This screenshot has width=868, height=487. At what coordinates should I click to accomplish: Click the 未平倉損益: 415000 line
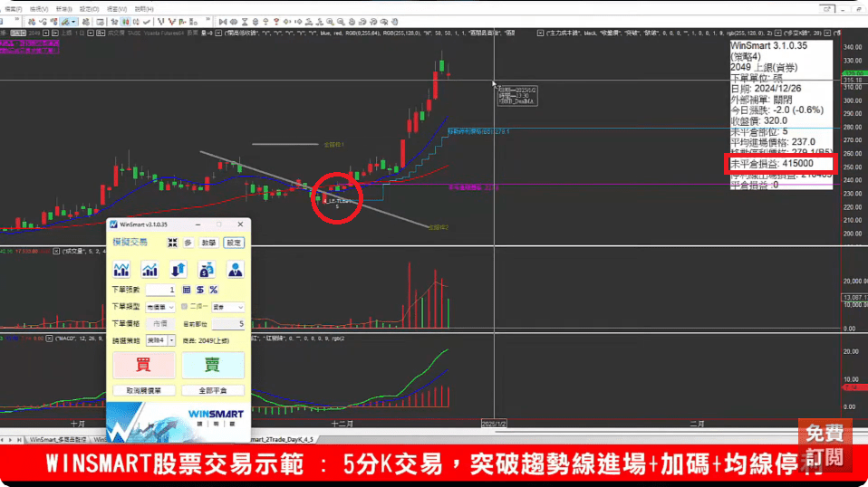[x=772, y=164]
